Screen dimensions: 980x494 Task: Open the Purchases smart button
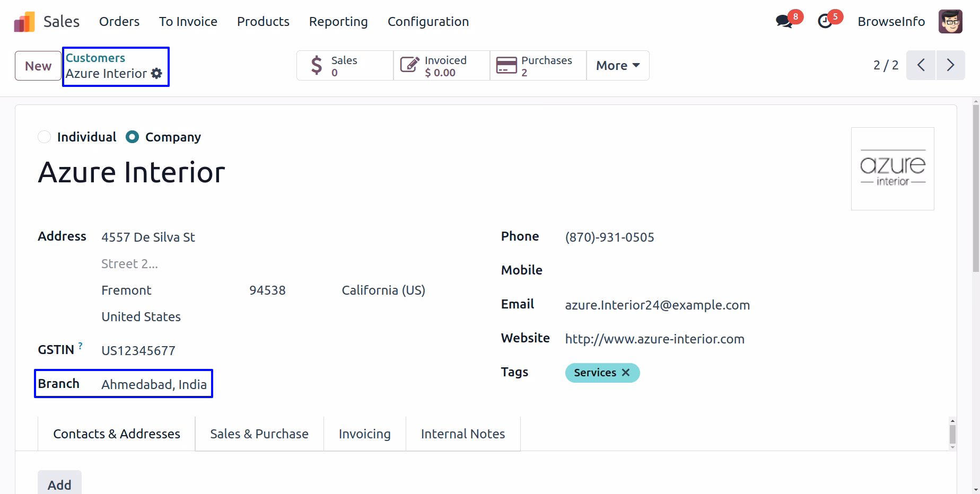click(x=538, y=66)
